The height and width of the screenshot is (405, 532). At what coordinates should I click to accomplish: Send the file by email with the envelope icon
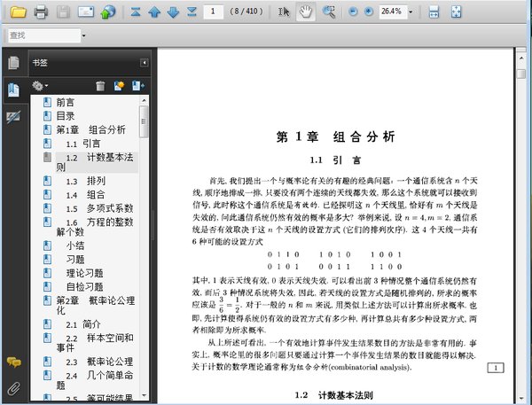[86, 12]
